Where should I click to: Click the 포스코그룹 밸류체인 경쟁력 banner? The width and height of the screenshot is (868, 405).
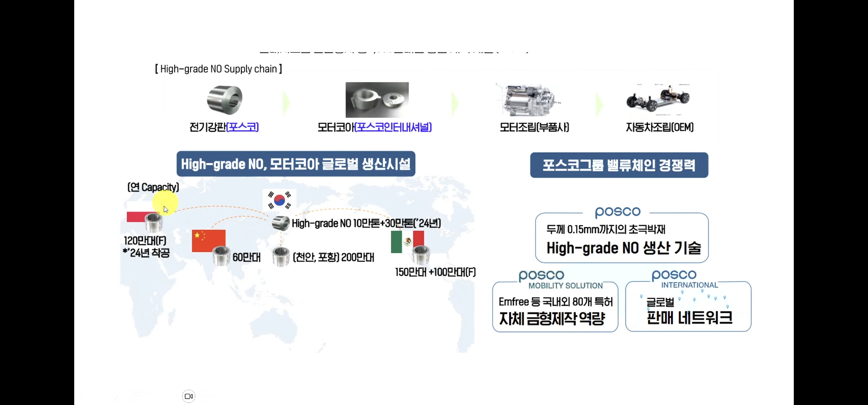point(619,165)
